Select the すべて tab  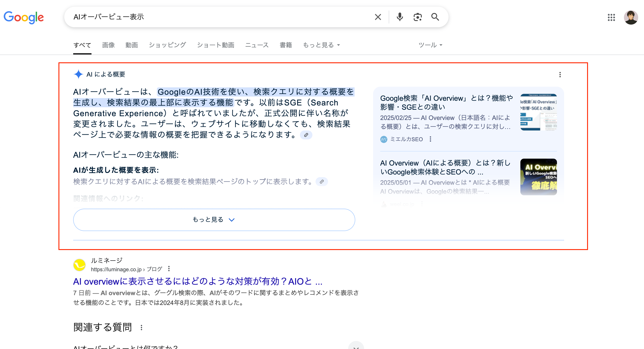tap(82, 45)
